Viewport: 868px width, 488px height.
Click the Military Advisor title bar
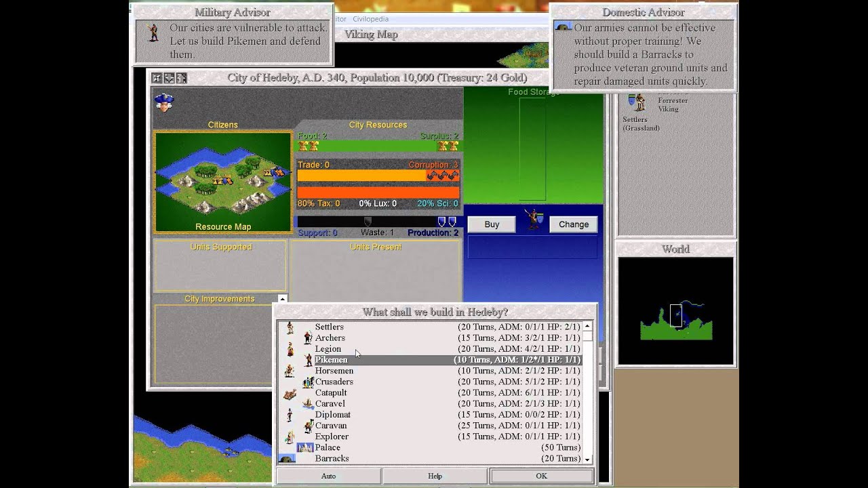point(233,12)
